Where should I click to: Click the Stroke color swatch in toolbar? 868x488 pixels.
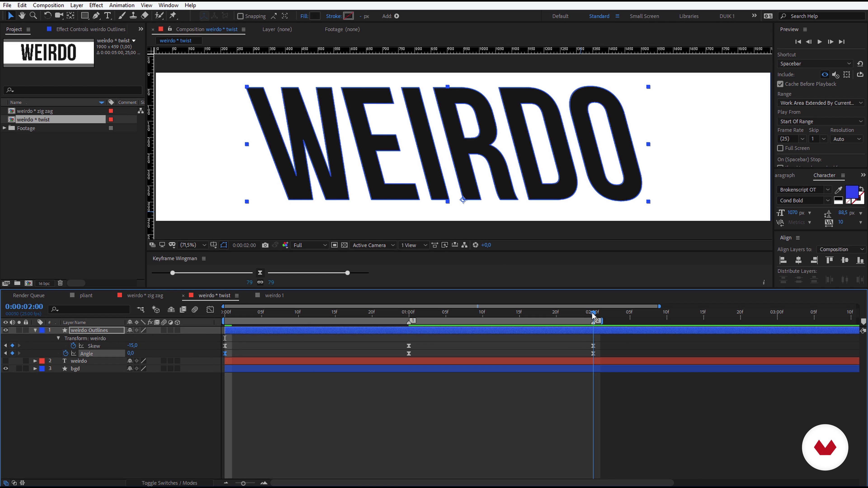coord(348,16)
